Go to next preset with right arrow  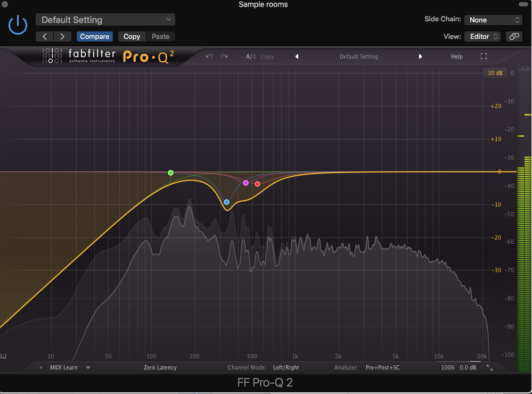coord(62,36)
